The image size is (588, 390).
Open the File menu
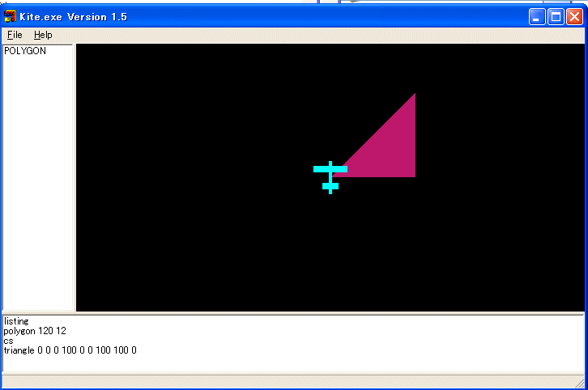pos(15,35)
